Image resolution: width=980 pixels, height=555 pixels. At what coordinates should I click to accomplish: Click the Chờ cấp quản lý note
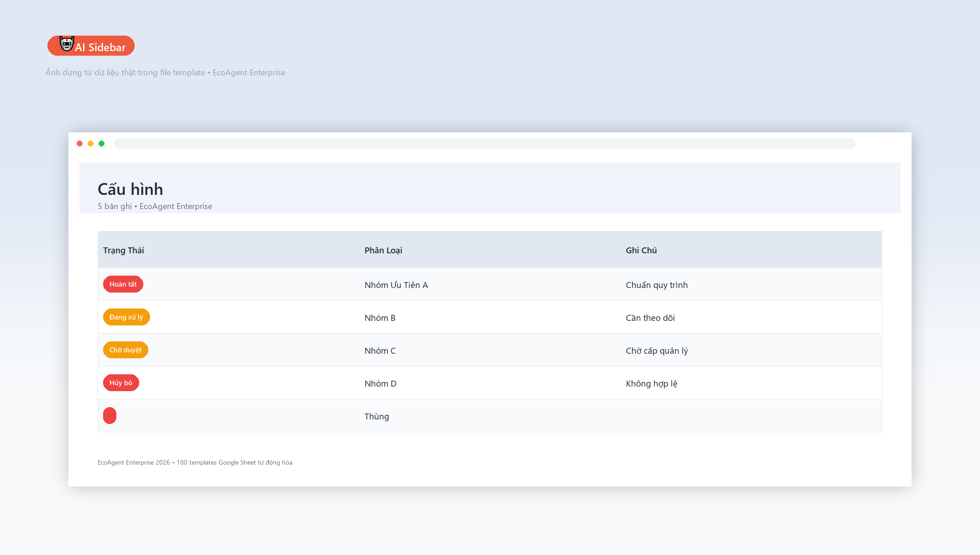[x=657, y=351]
